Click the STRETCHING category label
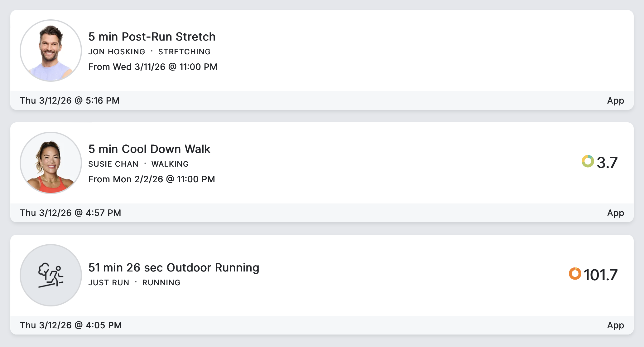Screen dimensions: 644x347 (184, 52)
